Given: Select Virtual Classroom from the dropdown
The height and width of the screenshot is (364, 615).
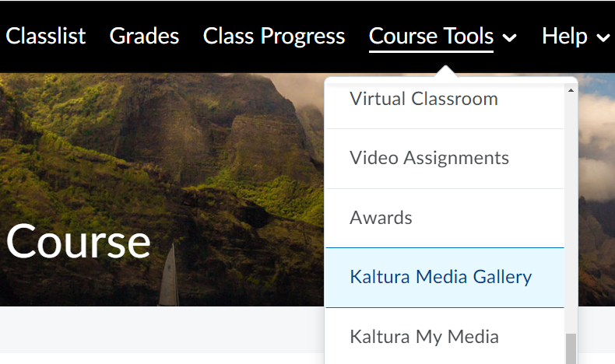Looking at the screenshot, I should 423,99.
